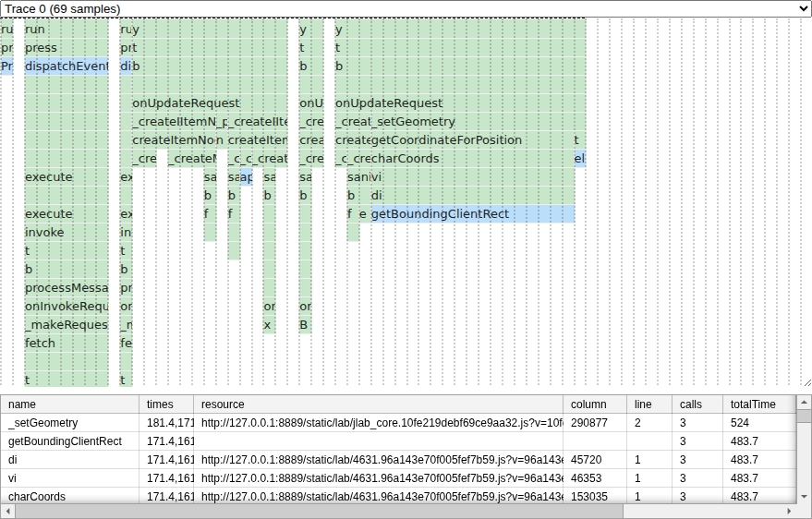This screenshot has height=519, width=812.
Task: Sort by the totalTime column header
Action: tap(759, 404)
